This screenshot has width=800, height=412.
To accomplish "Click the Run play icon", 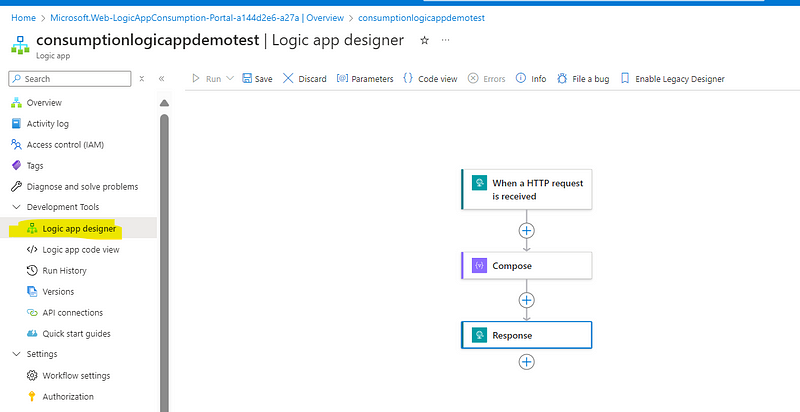I will click(x=196, y=79).
